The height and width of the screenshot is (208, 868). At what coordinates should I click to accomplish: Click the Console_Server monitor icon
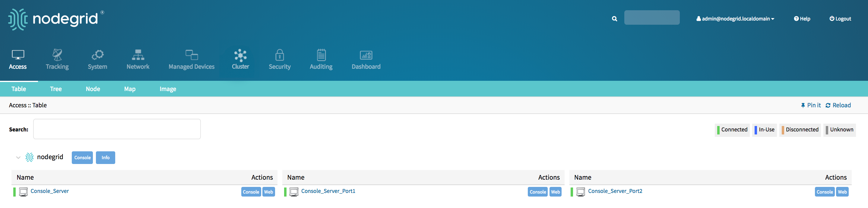[23, 192]
